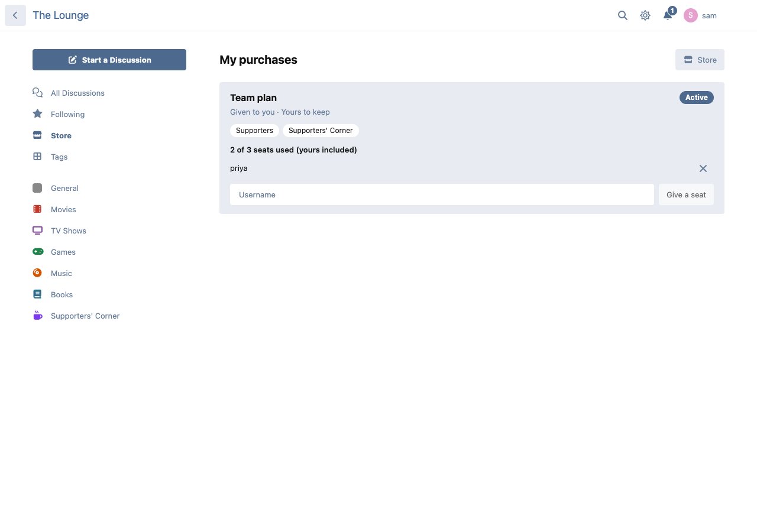Open the General tag link

point(64,188)
